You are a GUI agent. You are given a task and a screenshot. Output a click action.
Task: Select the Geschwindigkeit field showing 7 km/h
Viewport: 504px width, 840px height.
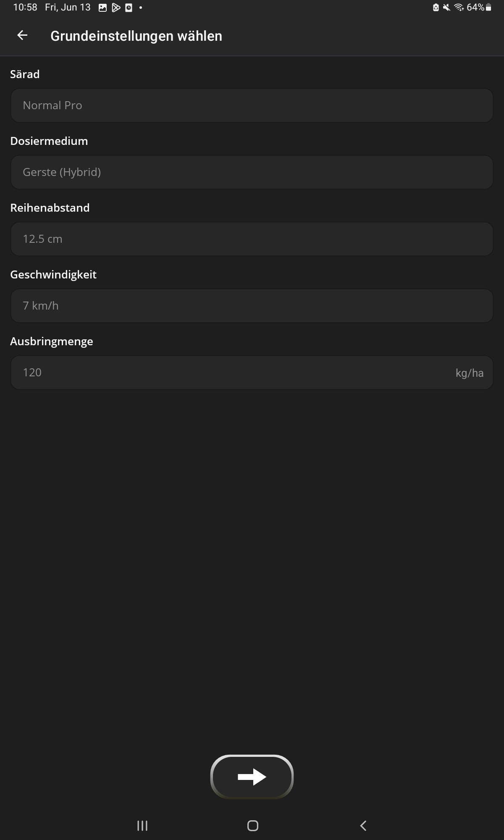tap(252, 306)
